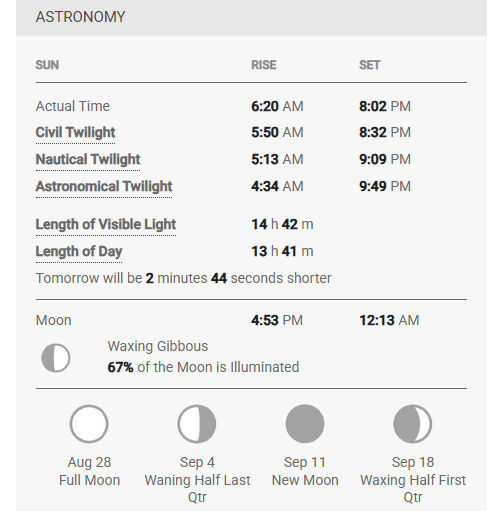501x511 pixels.
Task: Open the Nautical Twilight definition link
Action: (x=88, y=159)
